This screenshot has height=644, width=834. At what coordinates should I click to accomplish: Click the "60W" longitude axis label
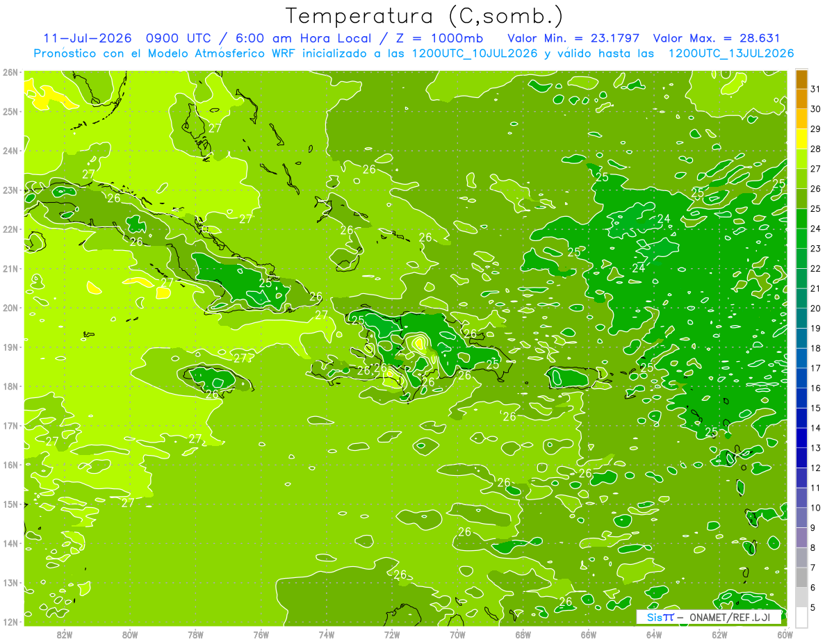tap(785, 634)
